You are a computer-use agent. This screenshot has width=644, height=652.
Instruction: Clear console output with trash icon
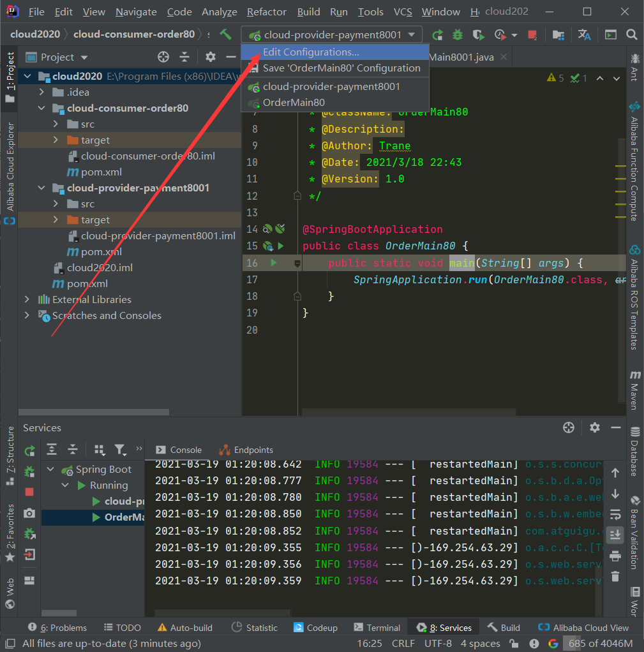point(615,576)
